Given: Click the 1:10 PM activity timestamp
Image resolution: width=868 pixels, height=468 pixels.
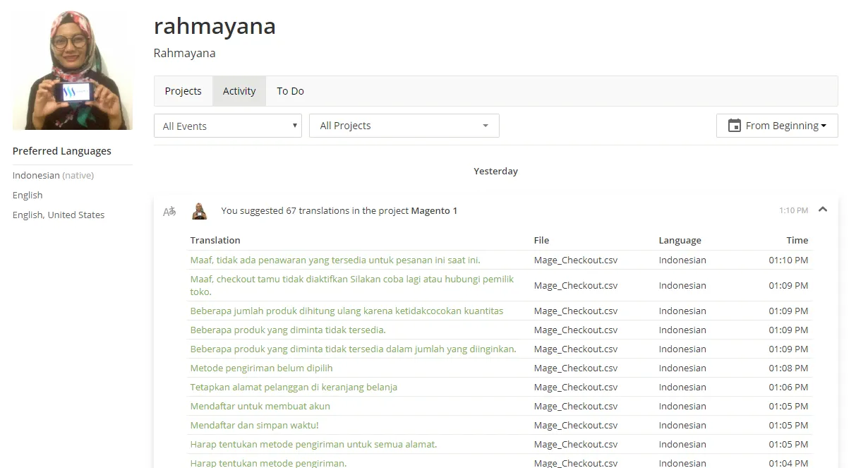Looking at the screenshot, I should tap(794, 210).
